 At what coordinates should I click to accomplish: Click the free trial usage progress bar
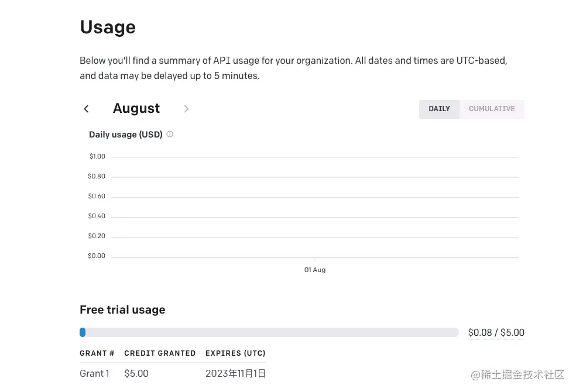[x=269, y=332]
